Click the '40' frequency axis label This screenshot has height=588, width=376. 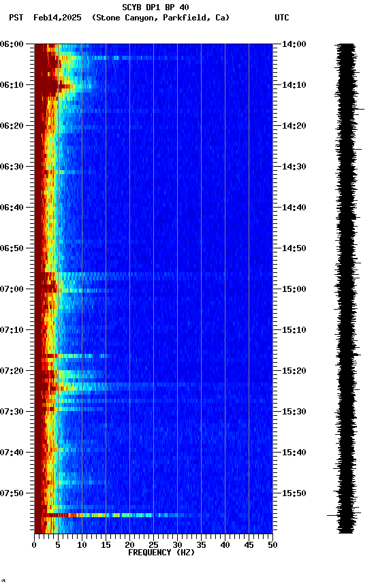225,545
